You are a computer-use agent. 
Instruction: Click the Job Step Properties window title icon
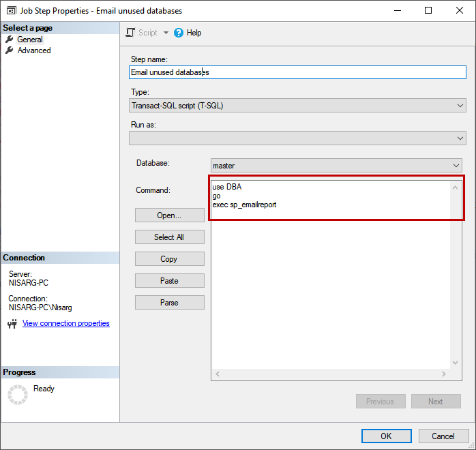tap(11, 11)
